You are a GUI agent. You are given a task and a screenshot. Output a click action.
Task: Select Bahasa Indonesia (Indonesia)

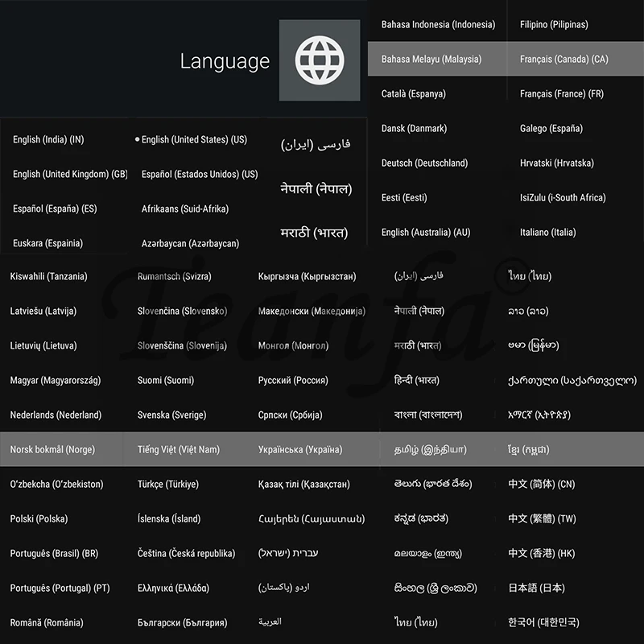point(438,25)
